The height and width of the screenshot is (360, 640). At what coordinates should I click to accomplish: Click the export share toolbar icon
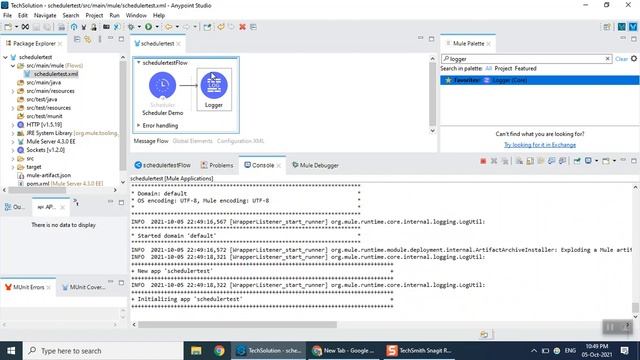pos(207,27)
